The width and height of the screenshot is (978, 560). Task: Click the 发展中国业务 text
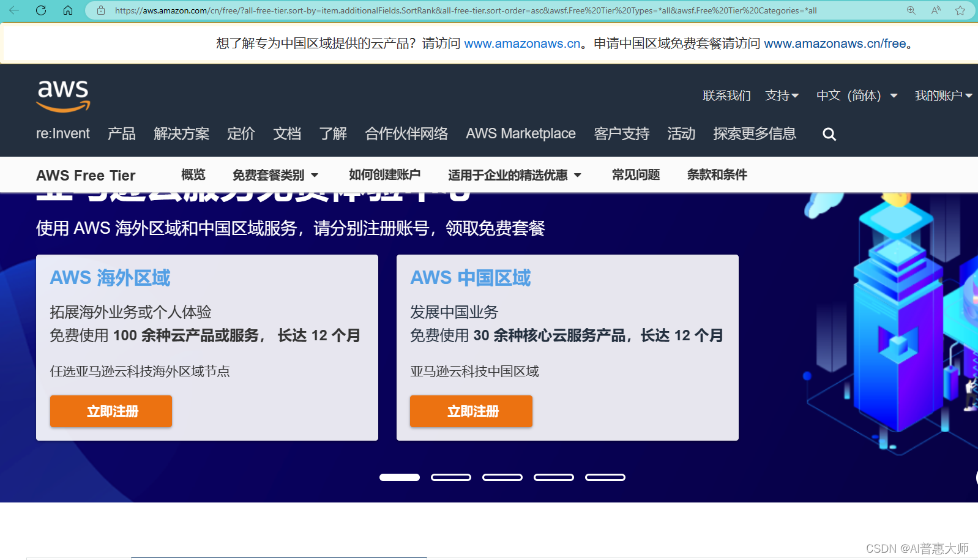coord(455,312)
